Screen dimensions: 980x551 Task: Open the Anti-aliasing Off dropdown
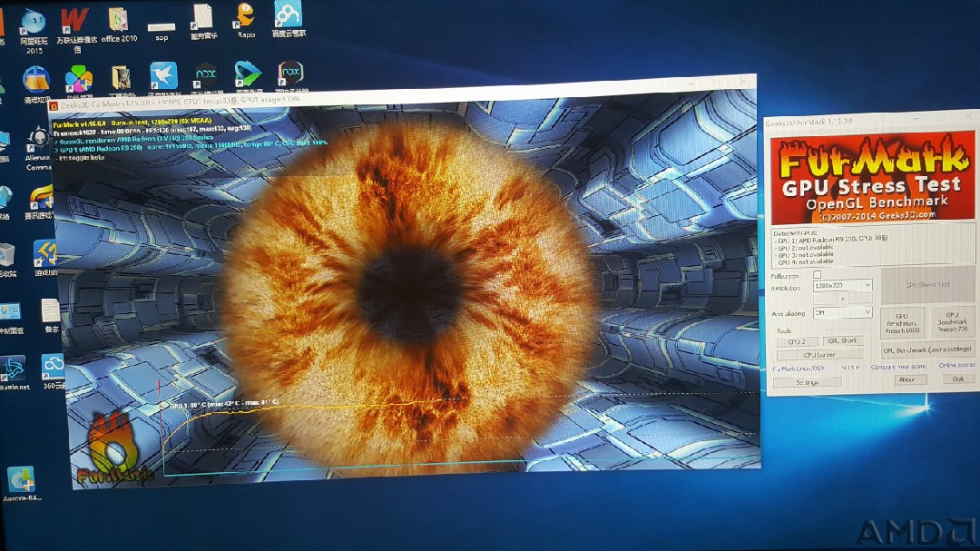[x=842, y=312]
